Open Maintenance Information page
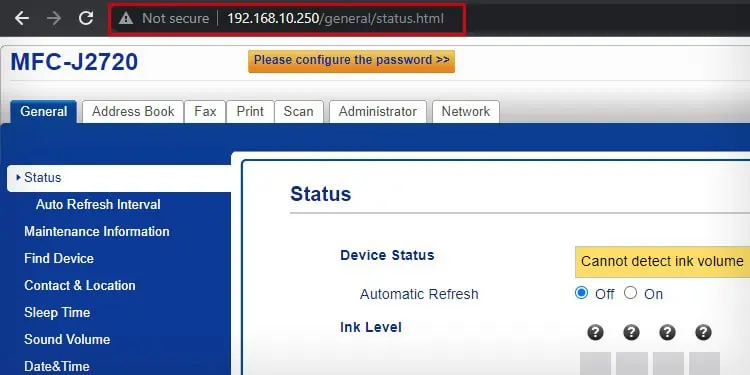Viewport: 750px width, 375px height. pos(97,232)
